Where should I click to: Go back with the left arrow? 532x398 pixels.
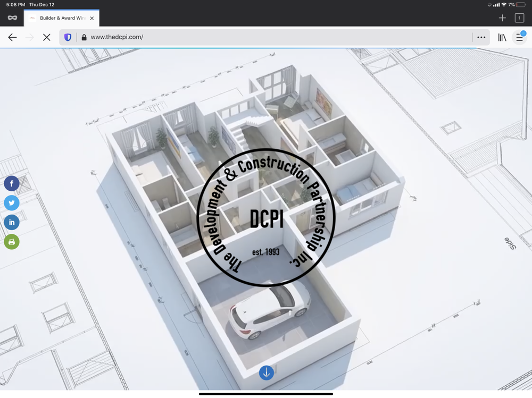coord(12,38)
